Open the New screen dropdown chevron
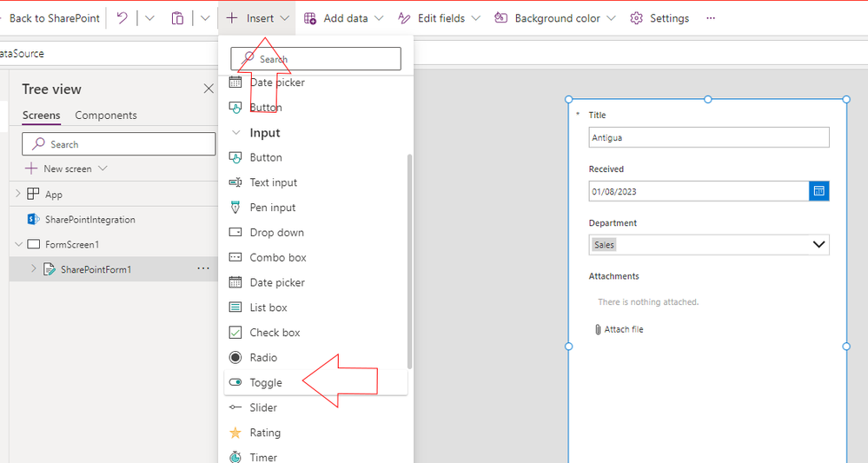Image resolution: width=868 pixels, height=463 pixels. pyautogui.click(x=103, y=169)
